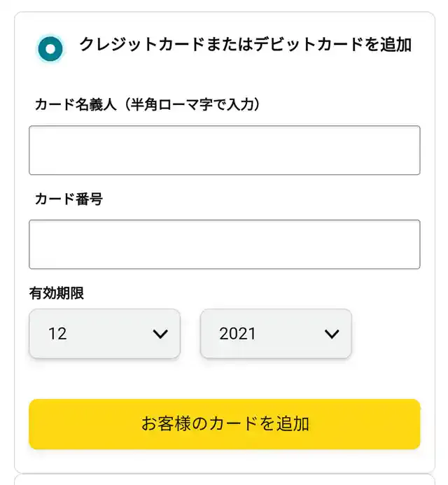This screenshot has height=485, width=448.
Task: Click the 有効期限 label
Action: pos(56,293)
